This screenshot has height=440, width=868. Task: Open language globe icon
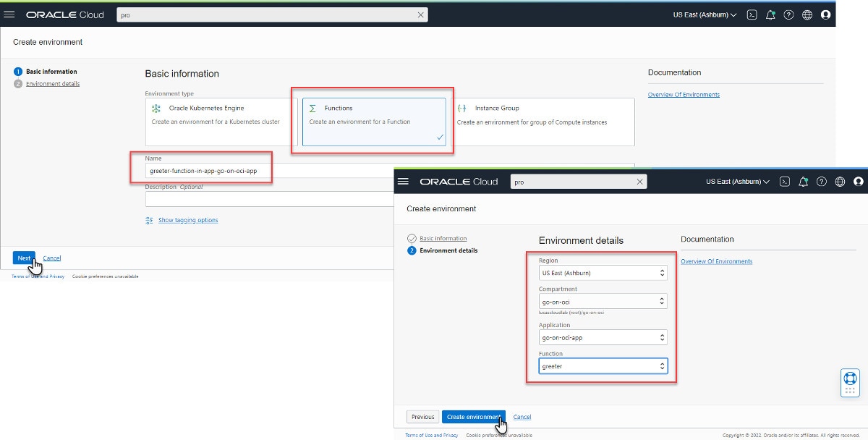coord(807,14)
